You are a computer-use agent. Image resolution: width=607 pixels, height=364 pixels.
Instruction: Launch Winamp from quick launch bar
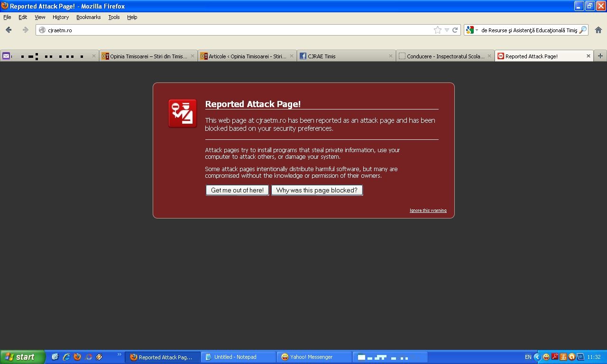click(99, 357)
